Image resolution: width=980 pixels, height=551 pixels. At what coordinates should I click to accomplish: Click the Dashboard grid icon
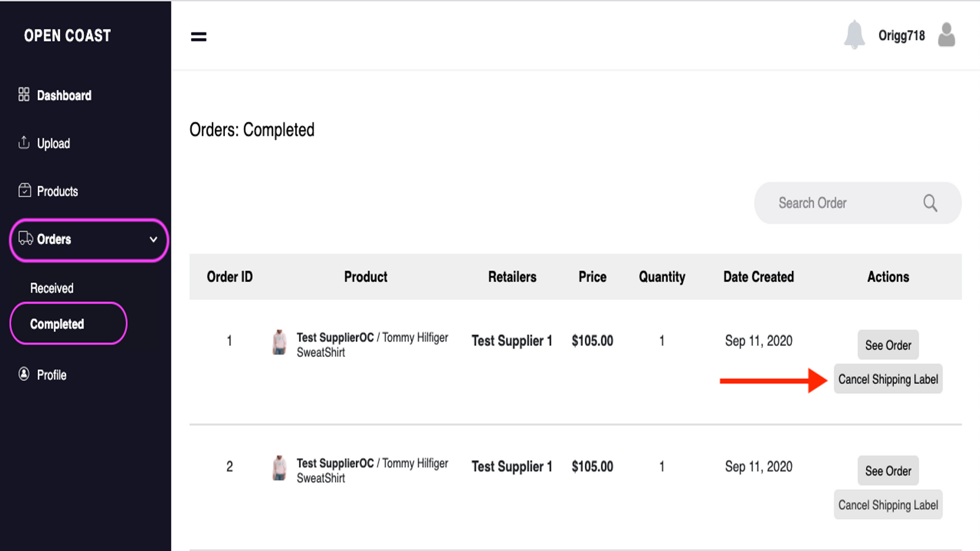pos(24,94)
